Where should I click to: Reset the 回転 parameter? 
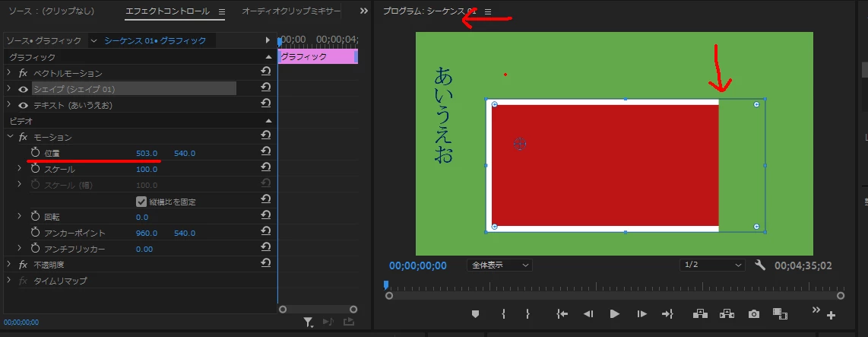[266, 215]
